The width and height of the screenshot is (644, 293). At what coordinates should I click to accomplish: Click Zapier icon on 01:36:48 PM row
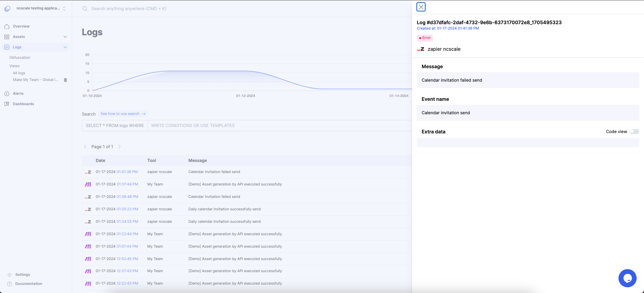tap(88, 197)
